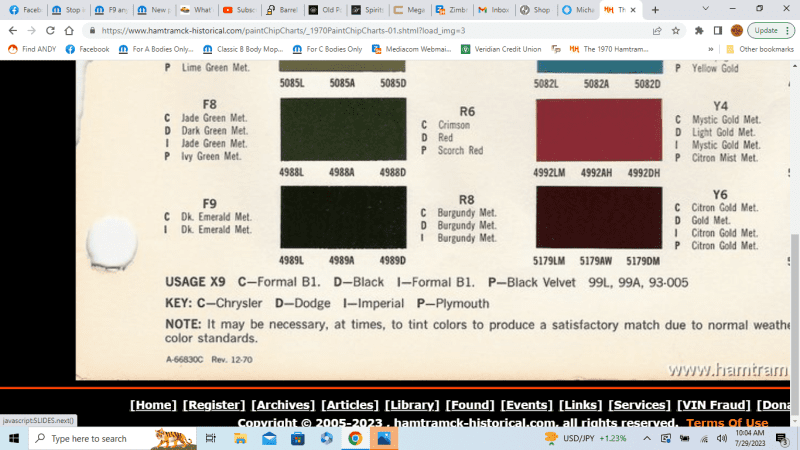Click the F8 dark green paint chip
This screenshot has height=450, width=800.
click(343, 129)
